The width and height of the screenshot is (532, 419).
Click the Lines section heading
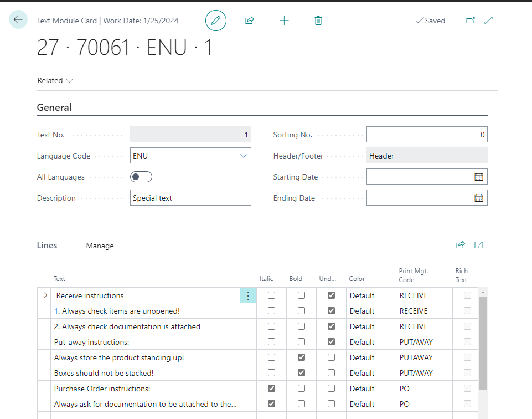click(47, 245)
